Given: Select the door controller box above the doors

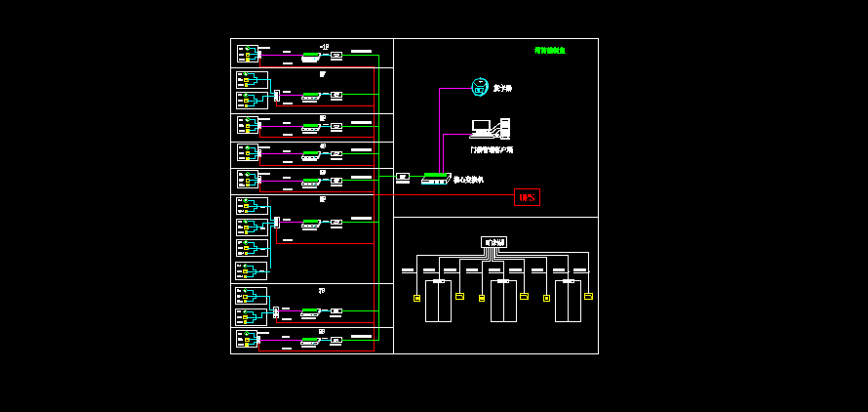Looking at the screenshot, I should (493, 242).
